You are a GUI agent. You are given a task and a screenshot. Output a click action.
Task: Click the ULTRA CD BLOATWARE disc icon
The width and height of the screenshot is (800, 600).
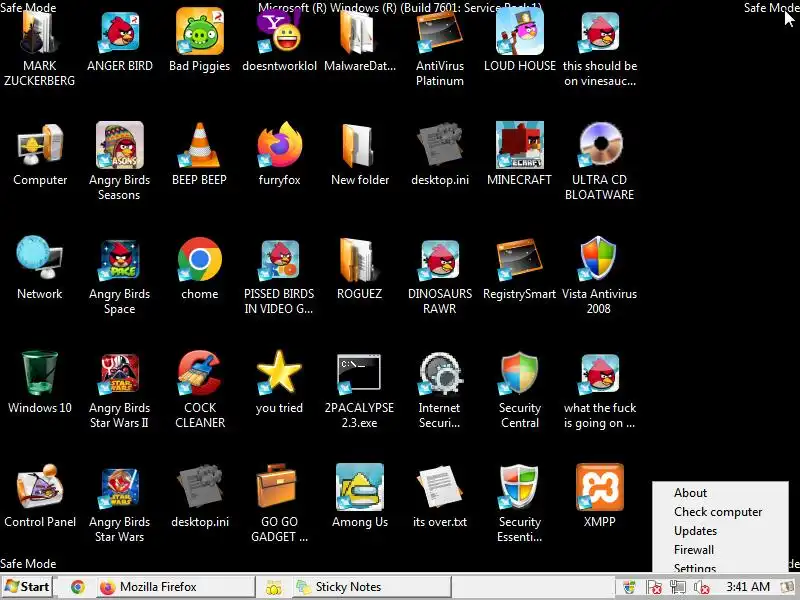coord(599,145)
